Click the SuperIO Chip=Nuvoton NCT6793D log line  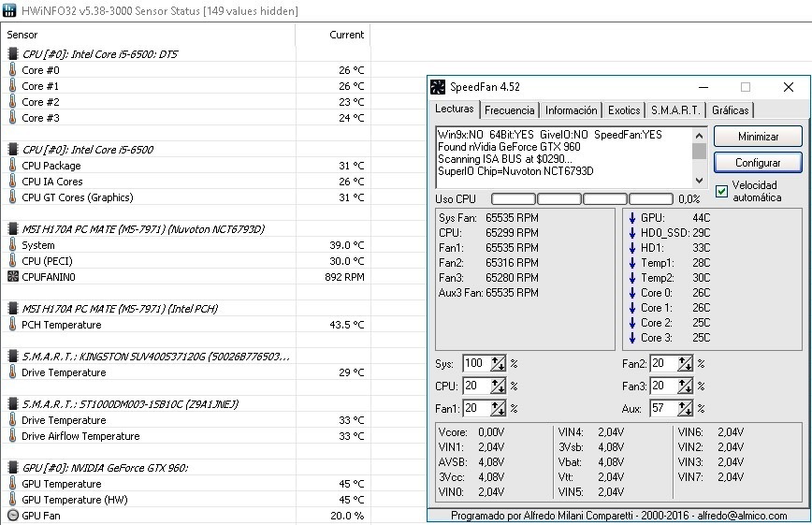coord(515,171)
